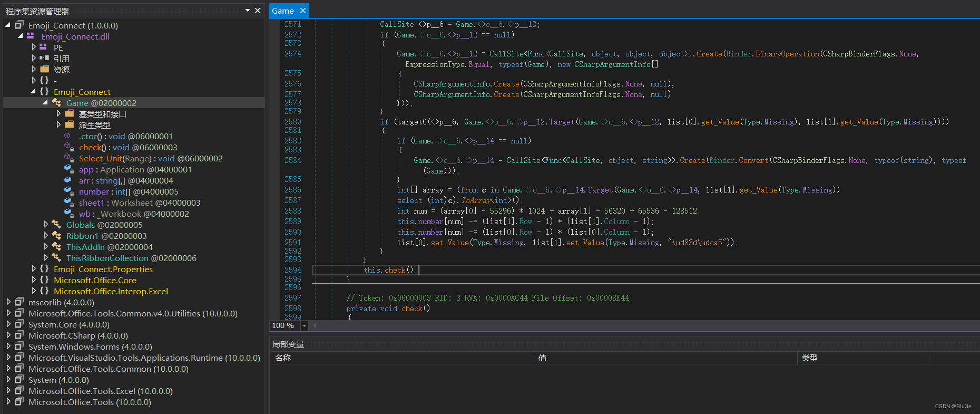The image size is (980, 414).
Task: Expand the Emoji_Connect.Properties namespace
Action: (33, 268)
